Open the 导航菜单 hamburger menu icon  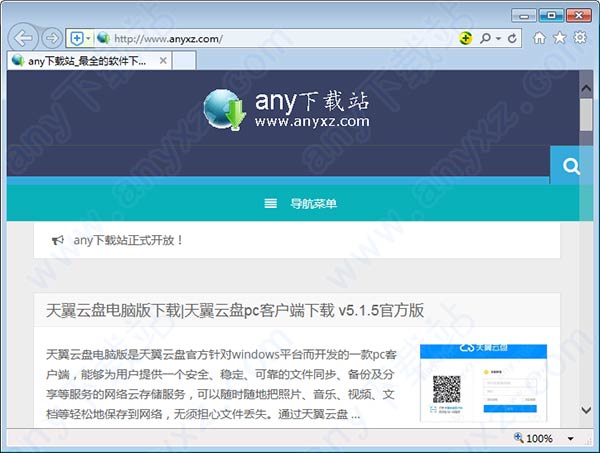tap(271, 203)
